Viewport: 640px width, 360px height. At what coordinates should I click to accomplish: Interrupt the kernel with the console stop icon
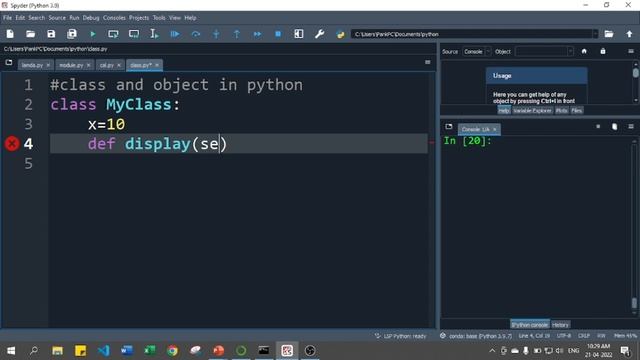[598, 127]
